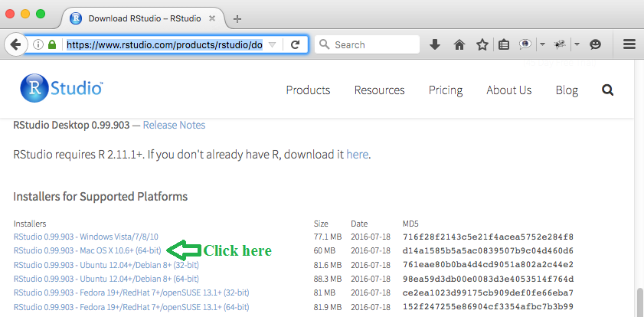Select the 77.1 MB size value
This screenshot has height=317, width=644.
[x=327, y=237]
